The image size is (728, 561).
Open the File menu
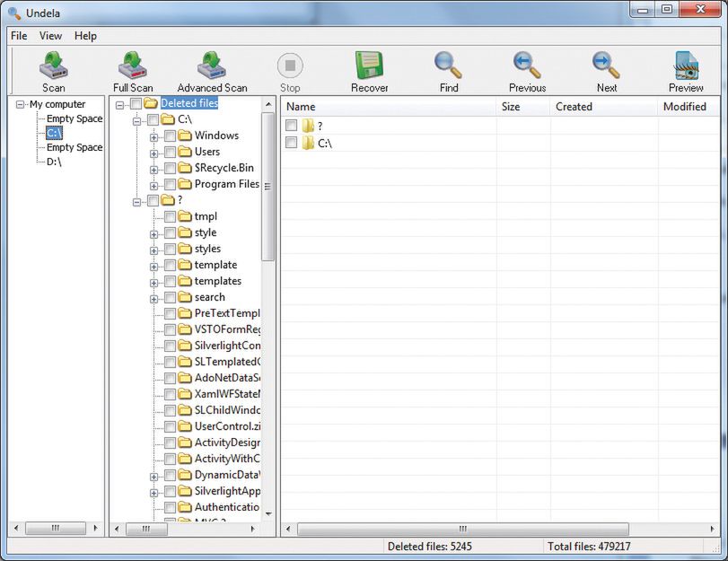pos(19,36)
